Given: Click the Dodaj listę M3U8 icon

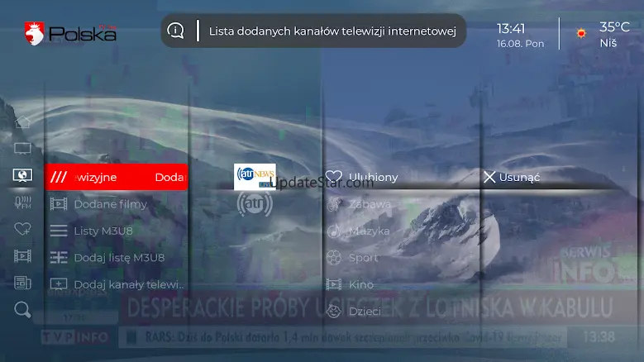Looking at the screenshot, I should pos(59,258).
